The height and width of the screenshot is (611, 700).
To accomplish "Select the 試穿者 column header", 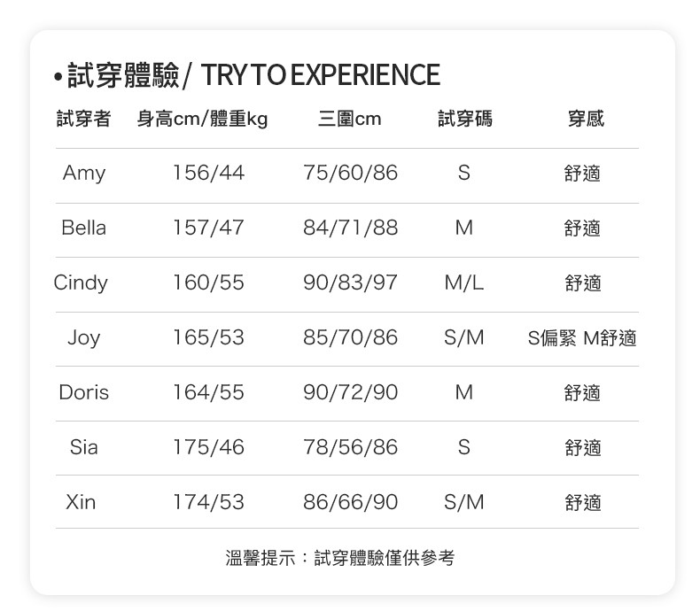I will pyautogui.click(x=83, y=119).
